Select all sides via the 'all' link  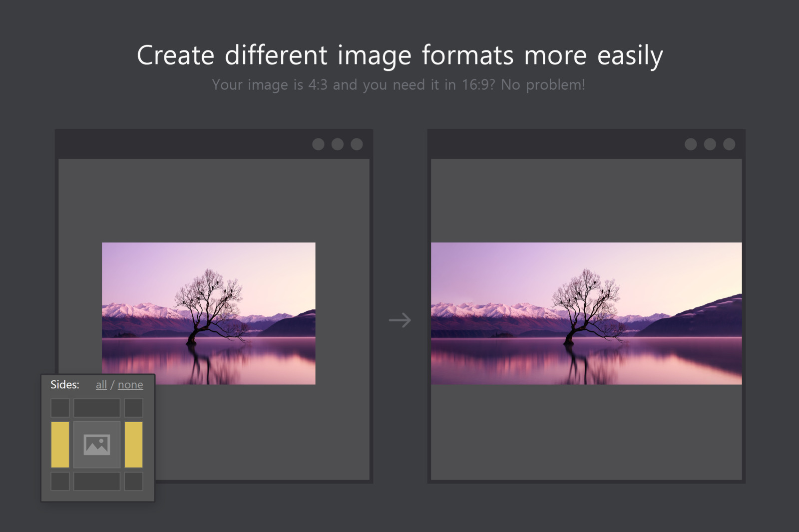(x=101, y=385)
